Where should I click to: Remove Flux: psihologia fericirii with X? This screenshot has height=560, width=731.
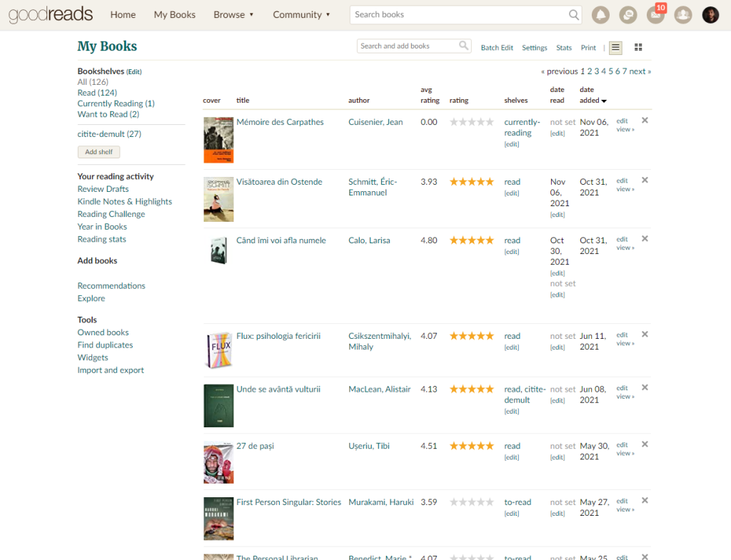click(x=645, y=334)
